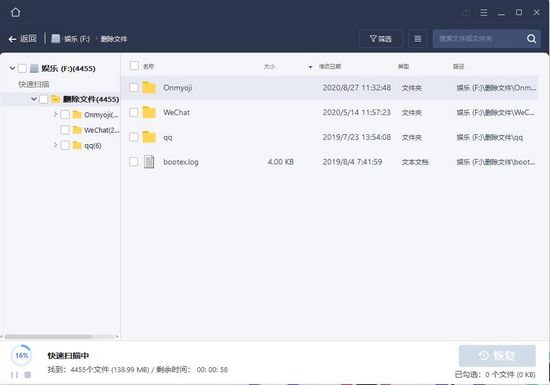This screenshot has height=385, width=550.
Task: Click the 16% scan progress circle
Action: 21,356
